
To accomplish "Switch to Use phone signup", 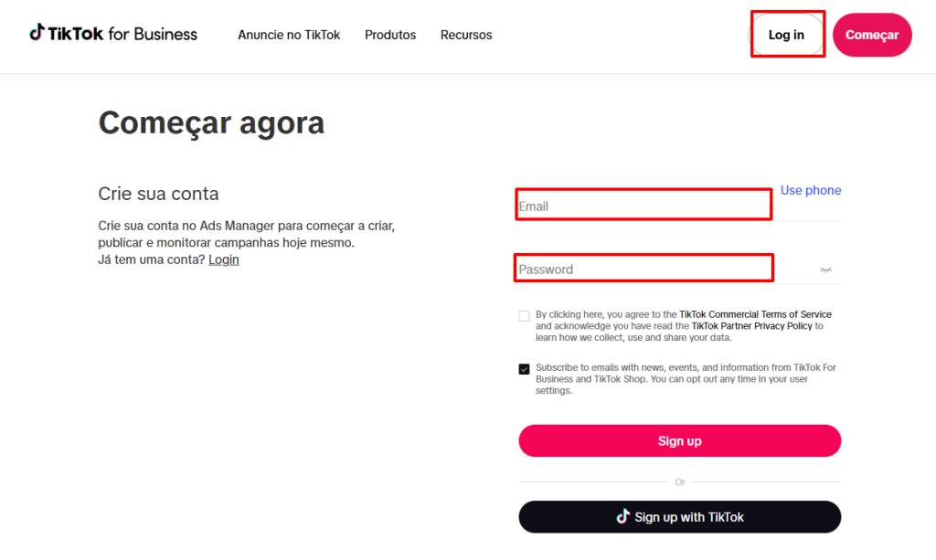I will [811, 190].
